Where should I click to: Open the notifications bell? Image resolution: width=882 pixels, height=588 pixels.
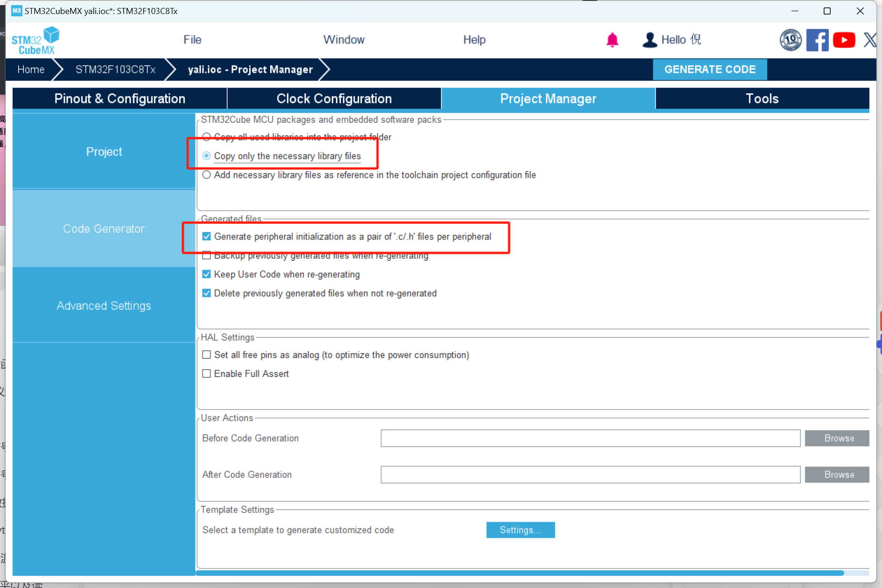[x=612, y=40]
